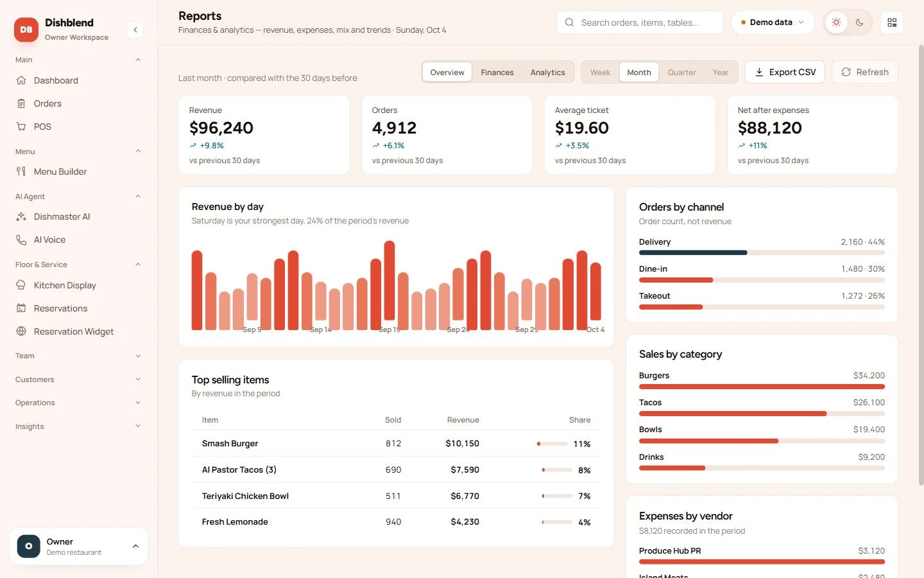Open AI Voice via its phone icon
The image size is (924, 578).
tap(21, 240)
